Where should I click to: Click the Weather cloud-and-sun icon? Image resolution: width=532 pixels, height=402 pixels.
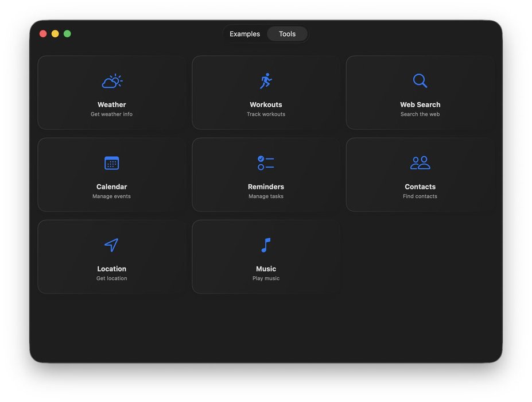(x=112, y=81)
